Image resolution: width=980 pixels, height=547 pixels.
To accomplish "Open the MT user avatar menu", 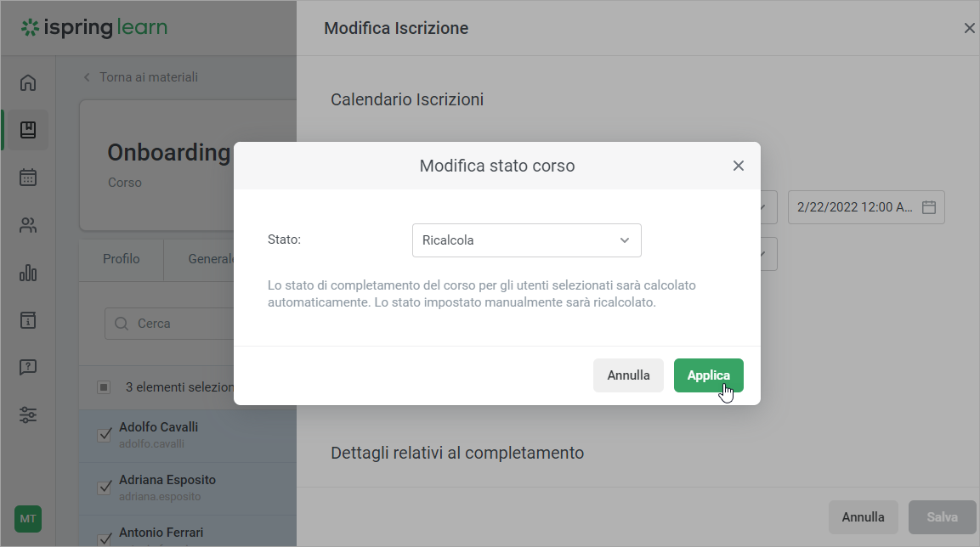I will click(28, 518).
